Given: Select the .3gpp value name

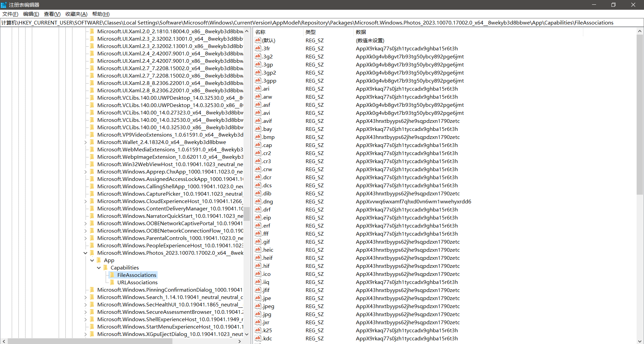Looking at the screenshot, I should click(x=269, y=81).
